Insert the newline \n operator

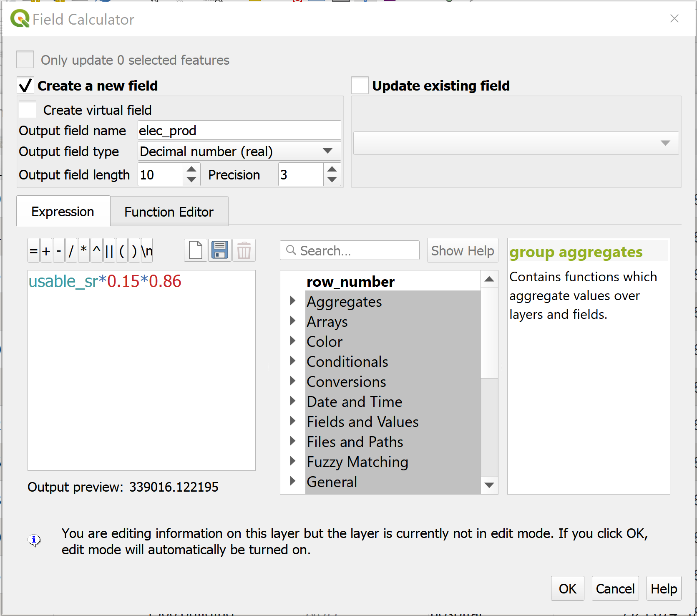[147, 250]
